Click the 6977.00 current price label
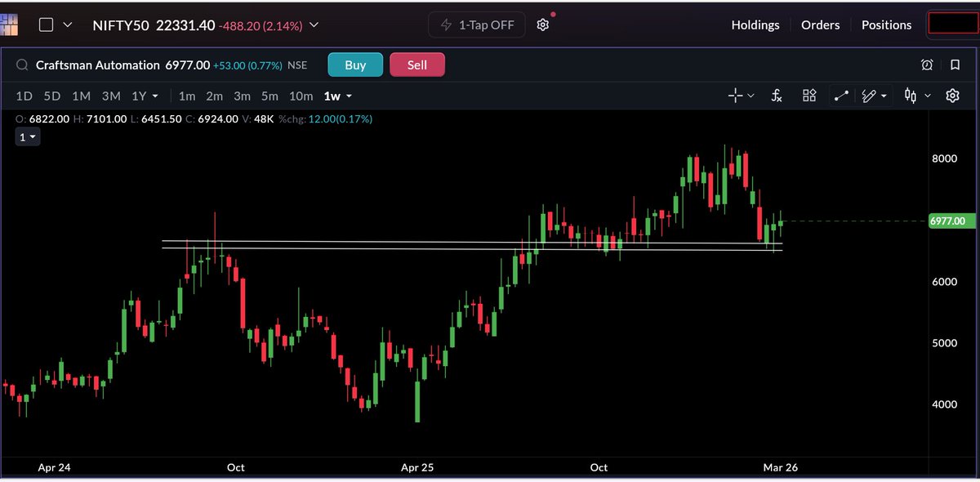 click(x=952, y=221)
